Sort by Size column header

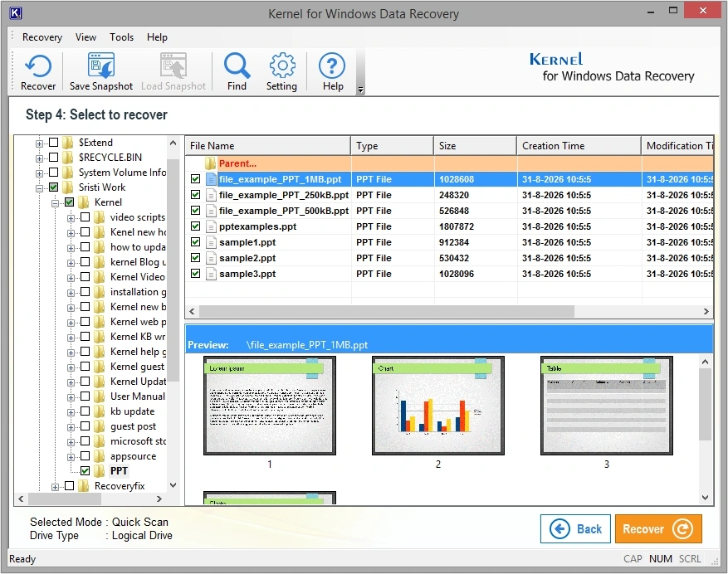pyautogui.click(x=475, y=146)
